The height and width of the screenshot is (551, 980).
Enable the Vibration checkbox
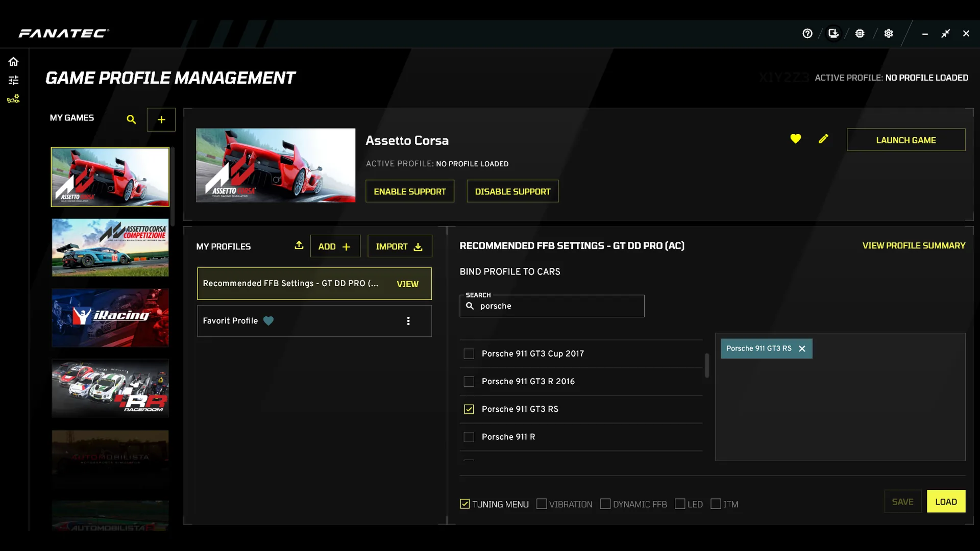[542, 504]
